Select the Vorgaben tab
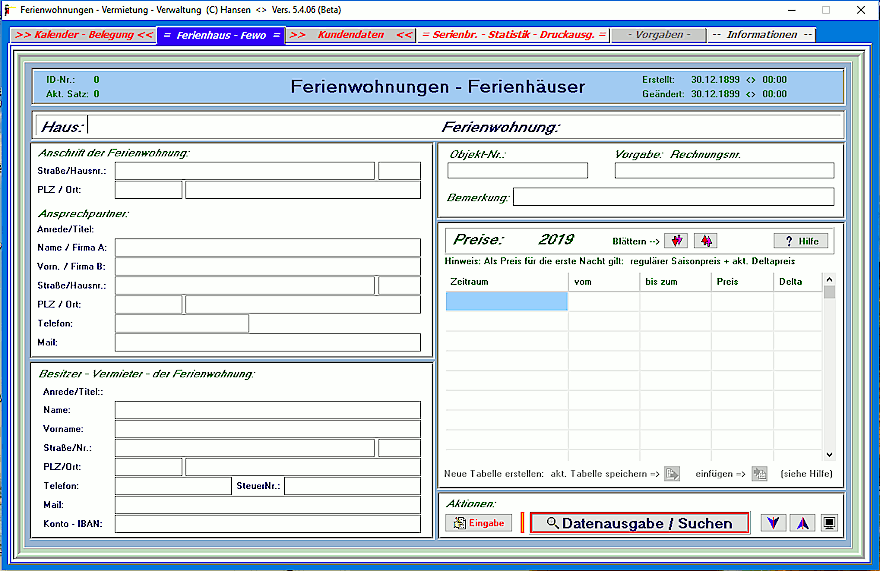Image resolution: width=880 pixels, height=571 pixels. [658, 35]
